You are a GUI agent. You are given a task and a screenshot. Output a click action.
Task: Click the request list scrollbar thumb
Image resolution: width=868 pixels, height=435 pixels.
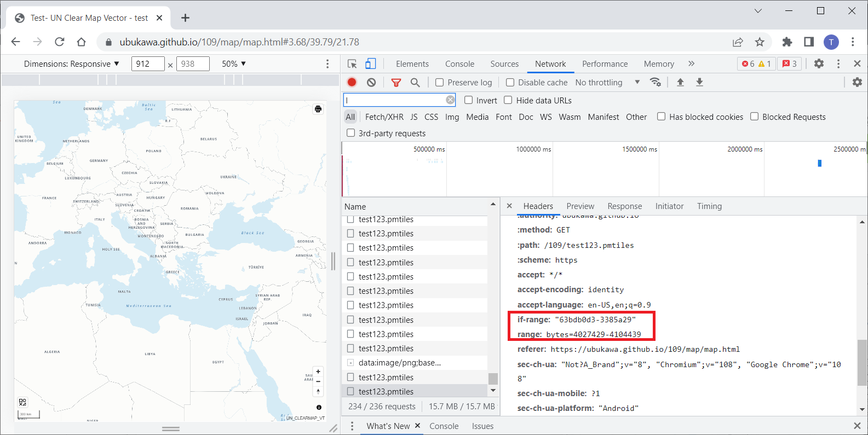(x=493, y=379)
